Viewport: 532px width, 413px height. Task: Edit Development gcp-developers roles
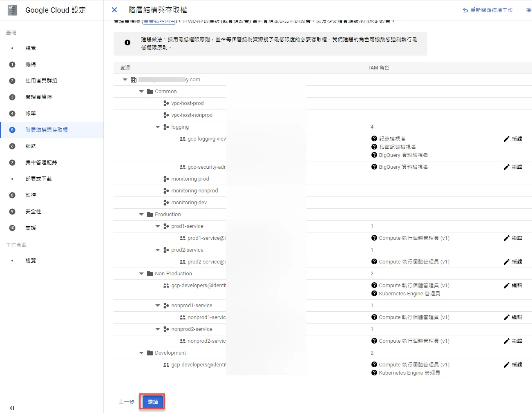click(513, 365)
